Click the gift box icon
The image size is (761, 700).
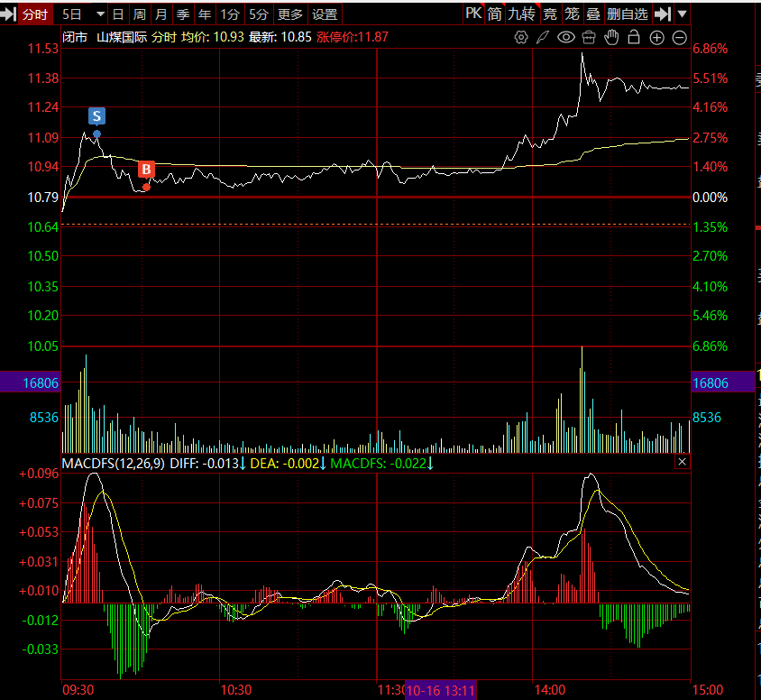[x=589, y=38]
